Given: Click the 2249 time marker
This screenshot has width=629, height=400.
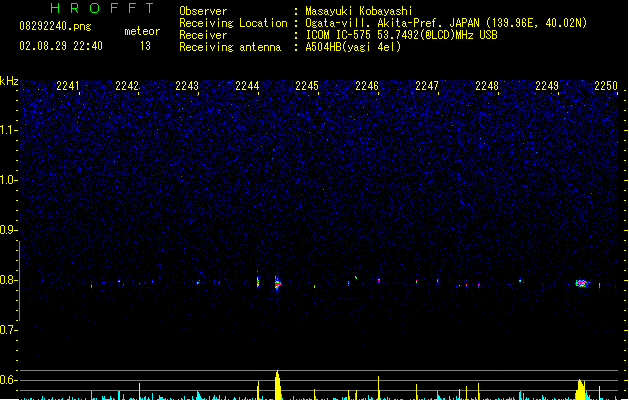Looking at the screenshot, I should tap(547, 86).
